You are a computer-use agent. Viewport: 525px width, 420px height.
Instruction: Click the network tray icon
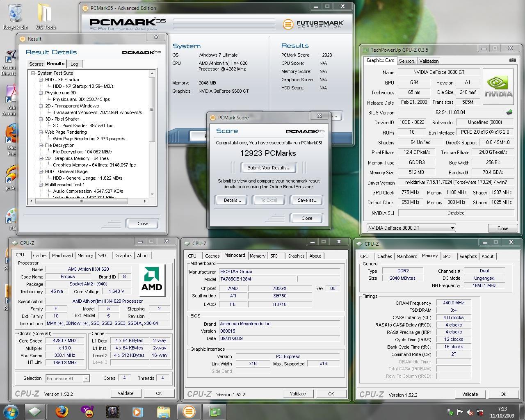tap(479, 412)
